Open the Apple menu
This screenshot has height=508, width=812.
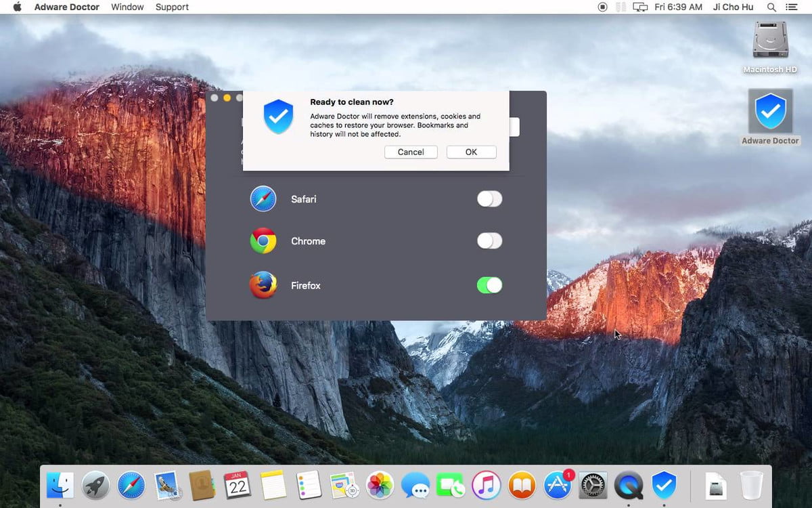[x=18, y=7]
